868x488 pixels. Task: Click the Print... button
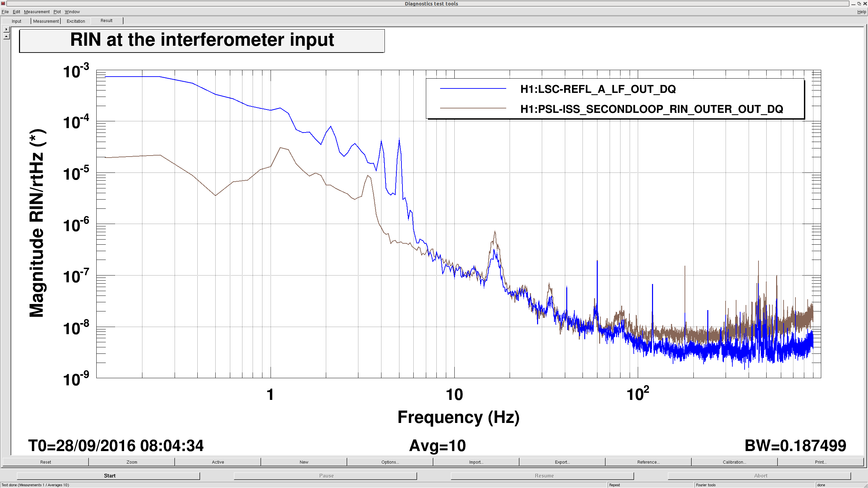click(821, 462)
